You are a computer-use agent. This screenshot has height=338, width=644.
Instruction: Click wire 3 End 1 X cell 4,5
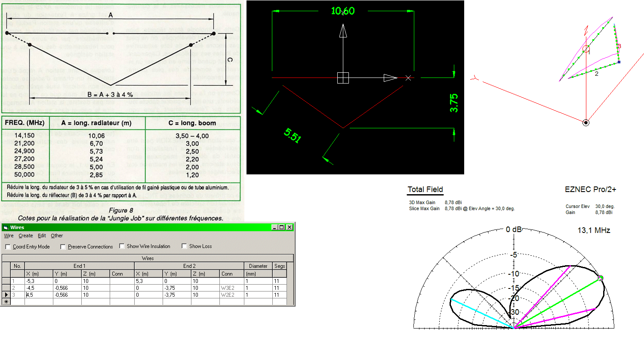[x=39, y=295]
